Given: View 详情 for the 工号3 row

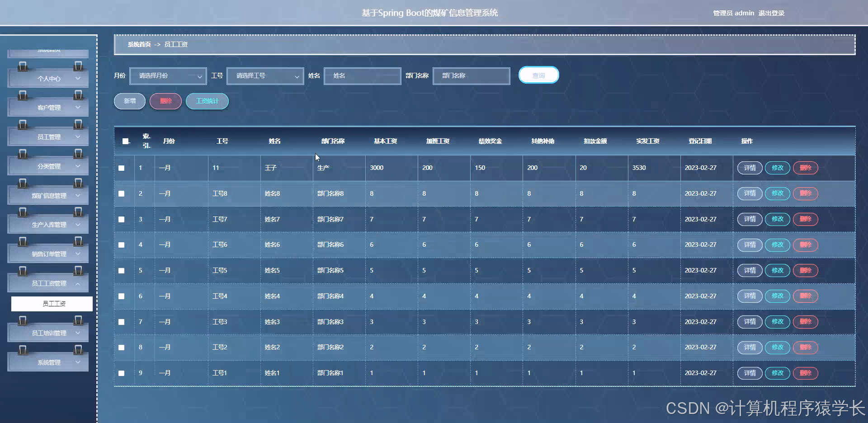Looking at the screenshot, I should tap(750, 322).
